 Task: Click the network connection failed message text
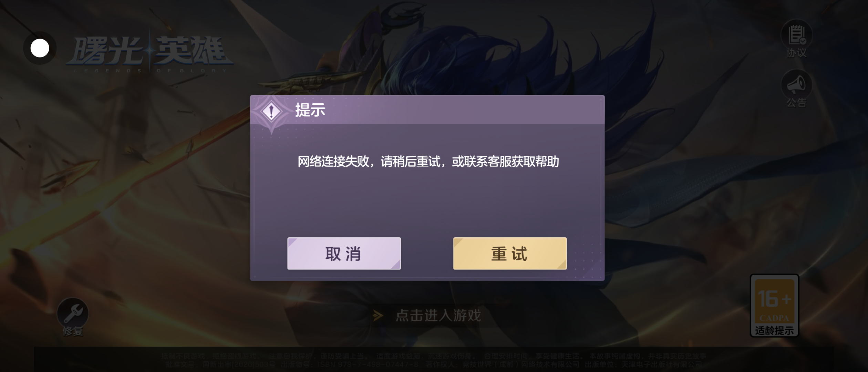(428, 162)
